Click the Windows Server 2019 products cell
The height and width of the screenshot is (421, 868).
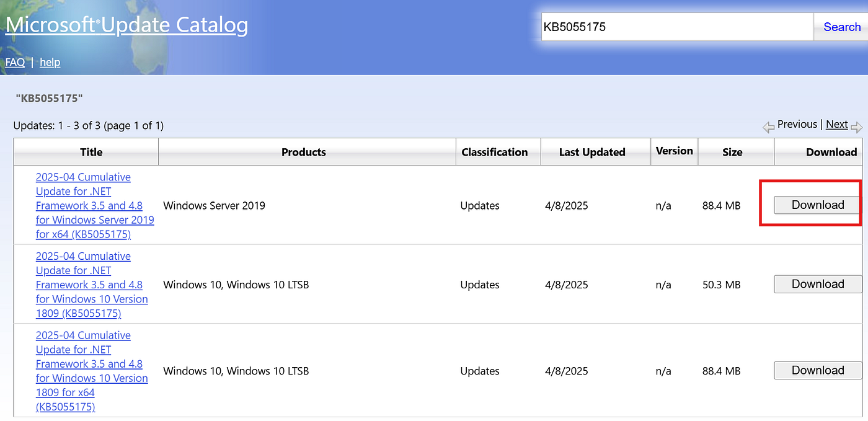(x=214, y=205)
